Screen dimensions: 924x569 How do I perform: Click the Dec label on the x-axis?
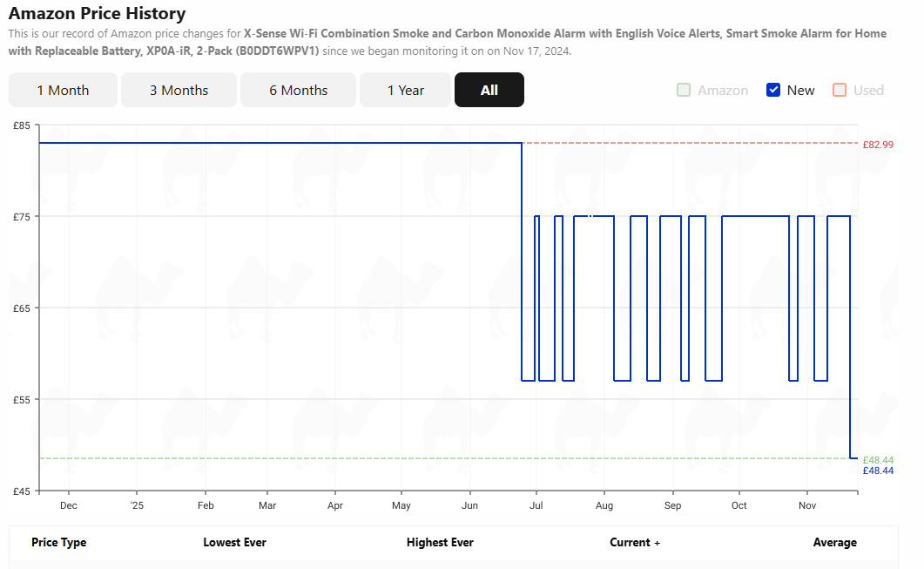point(68,505)
